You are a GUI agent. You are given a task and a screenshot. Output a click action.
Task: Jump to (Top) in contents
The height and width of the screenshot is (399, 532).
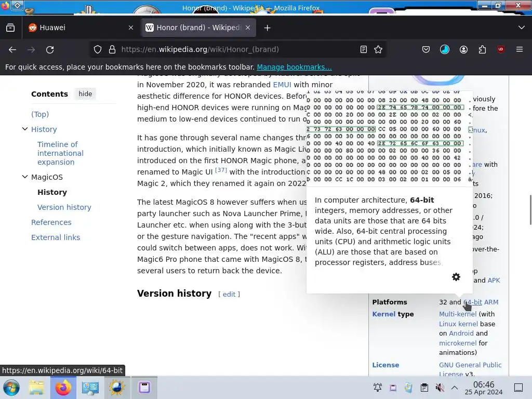[x=40, y=114]
